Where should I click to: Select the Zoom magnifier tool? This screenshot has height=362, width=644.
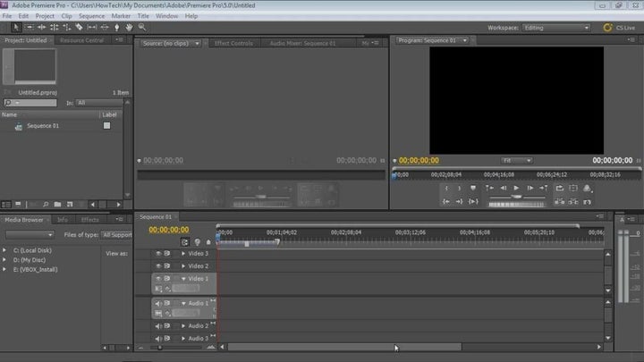point(142,28)
